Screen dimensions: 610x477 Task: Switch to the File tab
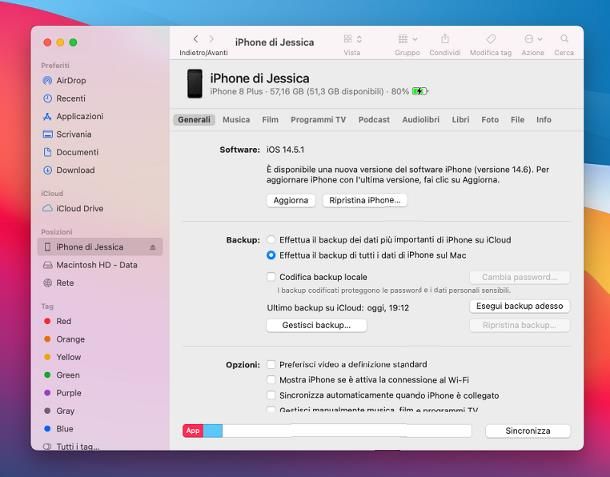click(517, 120)
